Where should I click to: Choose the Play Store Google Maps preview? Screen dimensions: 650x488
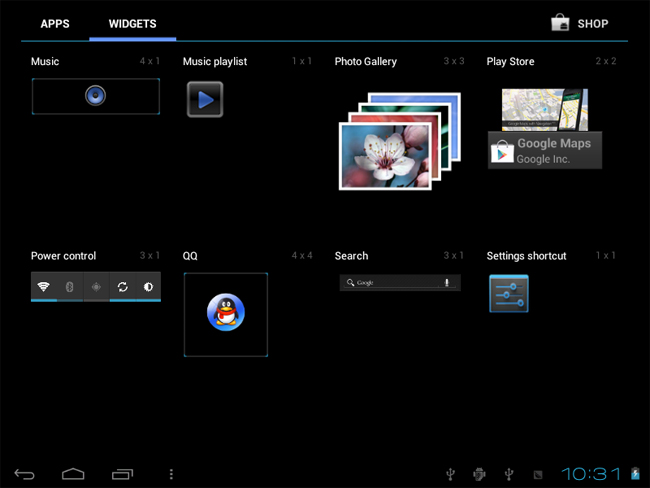(x=545, y=129)
